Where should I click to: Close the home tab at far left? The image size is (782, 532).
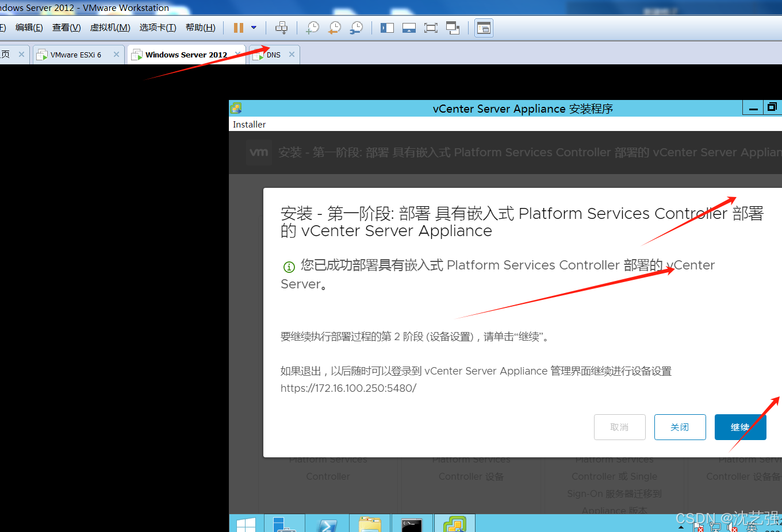pyautogui.click(x=21, y=55)
